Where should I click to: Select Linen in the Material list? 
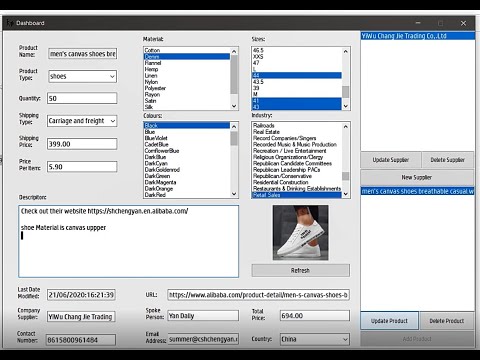[x=187, y=76]
